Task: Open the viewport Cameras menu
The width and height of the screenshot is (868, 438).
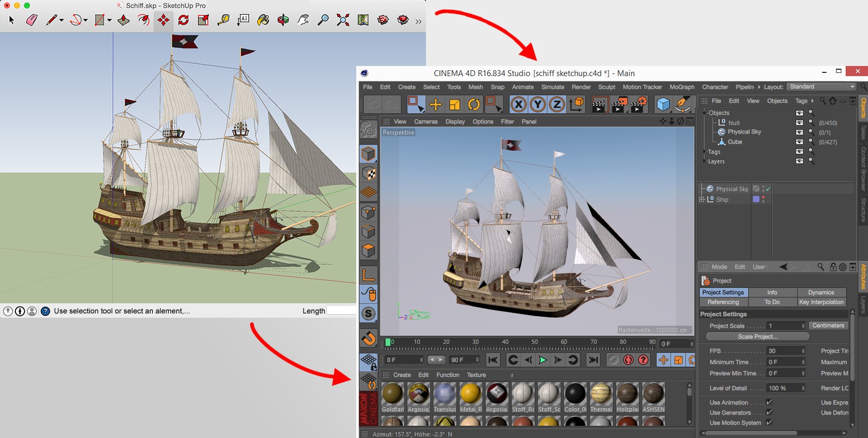Action: point(426,122)
